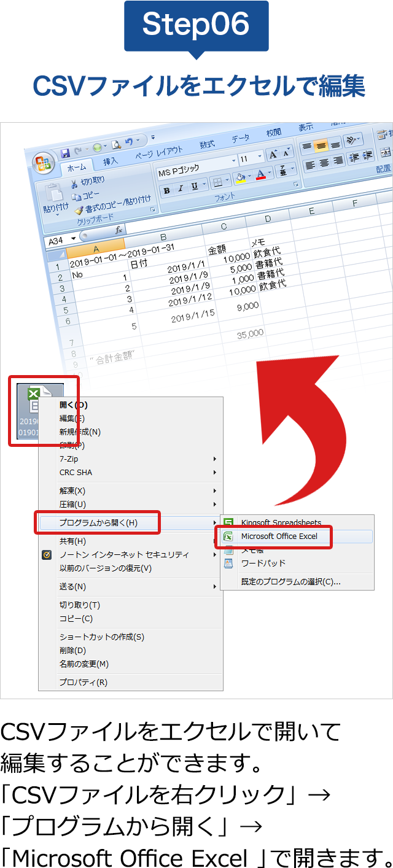Viewport: 393px width, 868px height.
Task: Select the データ ribbon tab
Action: click(241, 139)
